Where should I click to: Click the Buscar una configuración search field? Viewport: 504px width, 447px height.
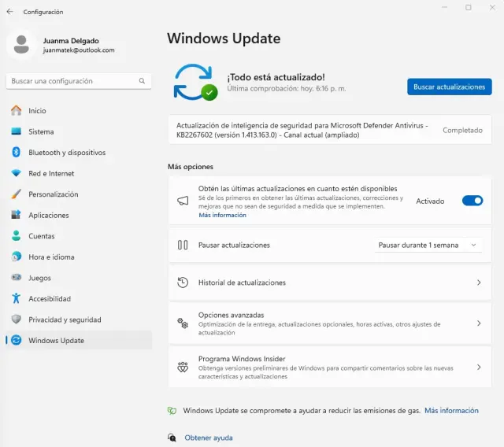pos(71,81)
